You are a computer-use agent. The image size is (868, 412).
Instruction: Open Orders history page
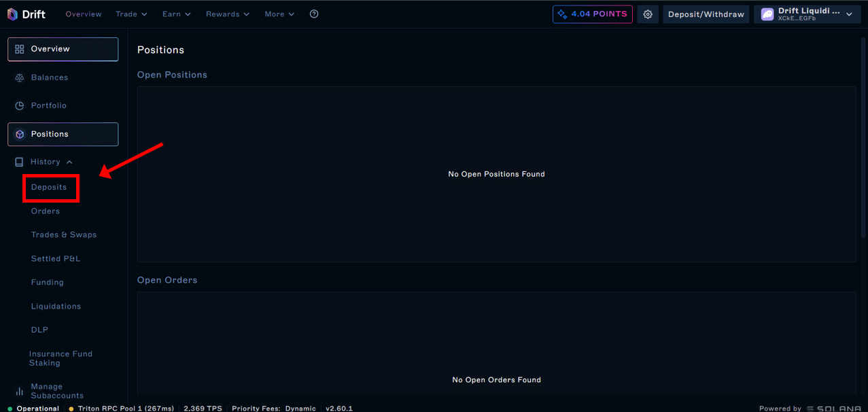pyautogui.click(x=46, y=211)
